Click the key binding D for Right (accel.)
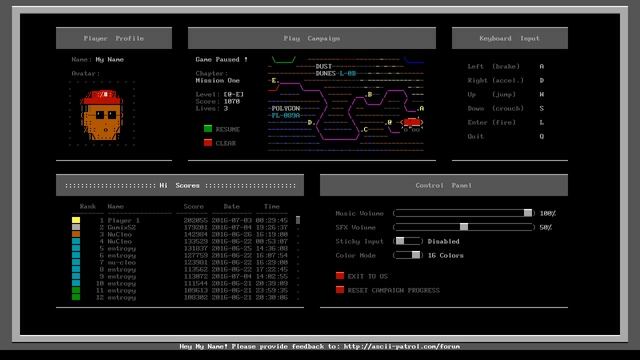The image size is (640, 360). [x=542, y=80]
